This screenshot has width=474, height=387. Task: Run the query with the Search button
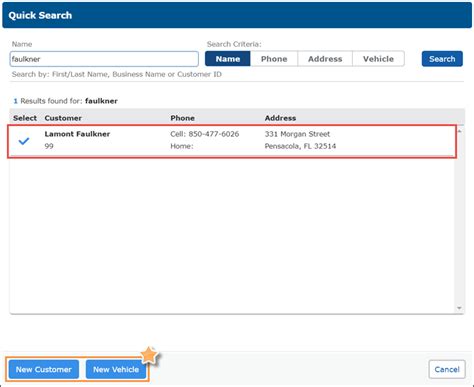point(442,59)
